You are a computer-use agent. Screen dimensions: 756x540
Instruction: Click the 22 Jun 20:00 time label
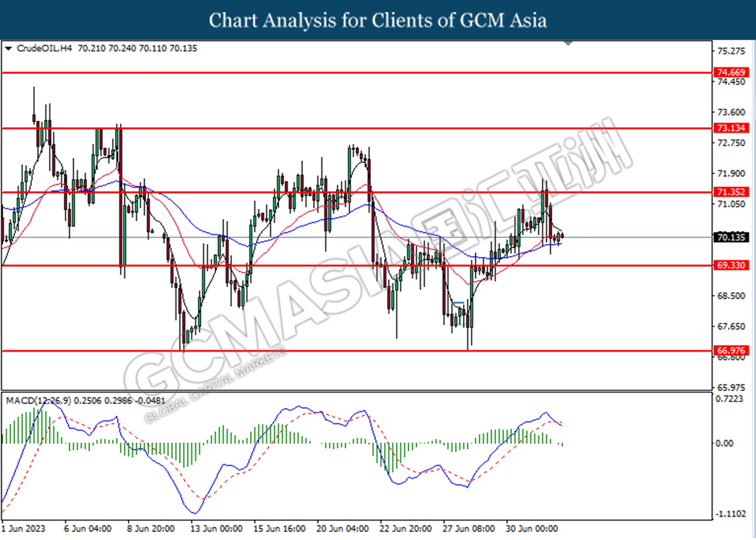(406, 529)
